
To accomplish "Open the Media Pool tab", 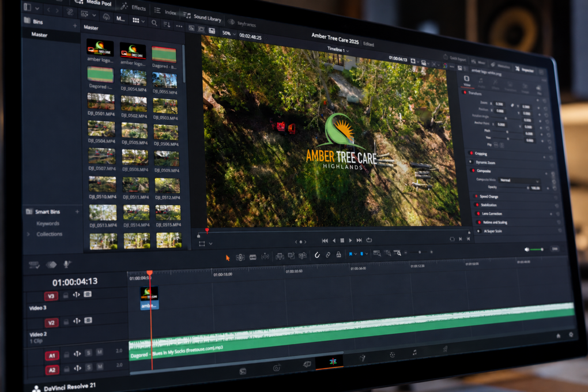I will click(93, 3).
